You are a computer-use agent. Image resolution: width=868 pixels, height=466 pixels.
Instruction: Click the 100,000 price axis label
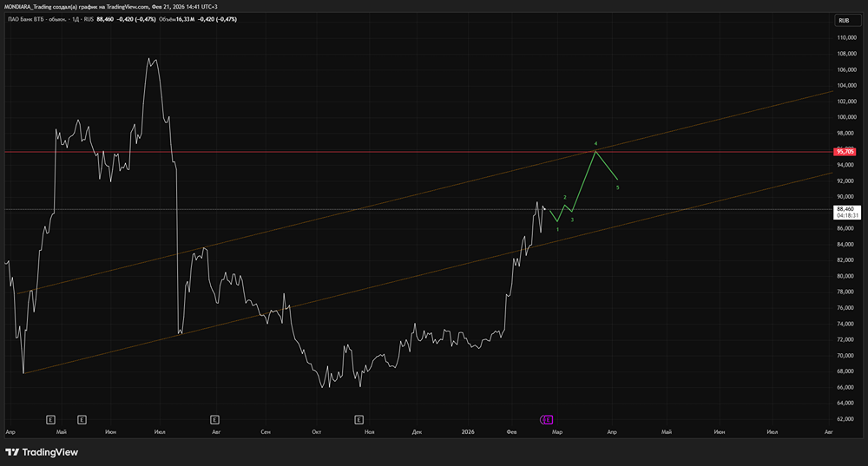click(x=846, y=117)
